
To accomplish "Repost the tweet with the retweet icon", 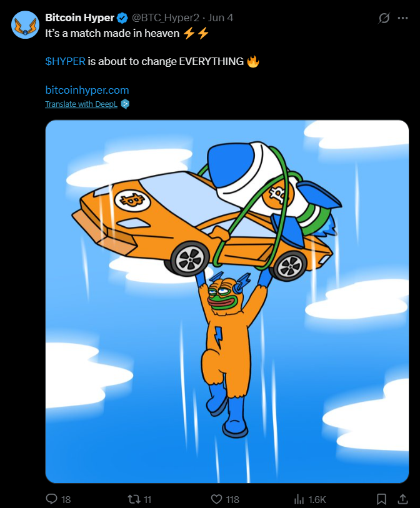I will point(133,499).
